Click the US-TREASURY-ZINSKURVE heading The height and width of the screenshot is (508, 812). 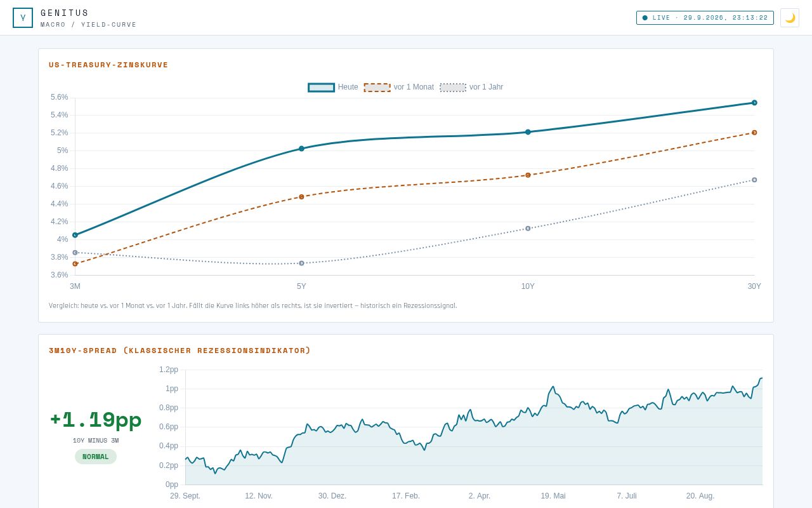coord(108,65)
